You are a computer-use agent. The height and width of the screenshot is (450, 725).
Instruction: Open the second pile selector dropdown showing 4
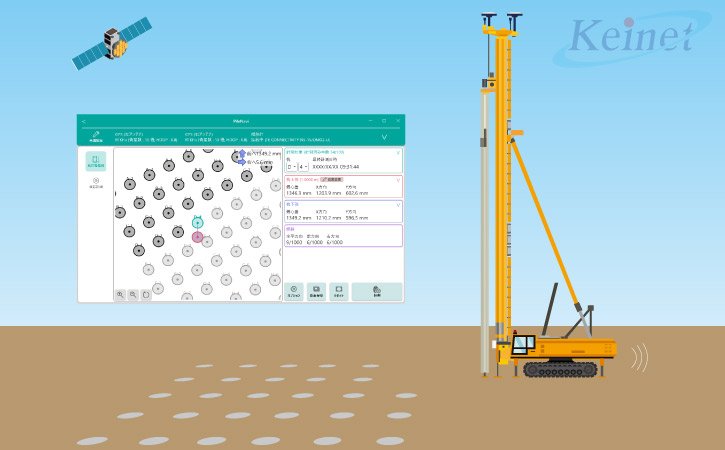304,166
